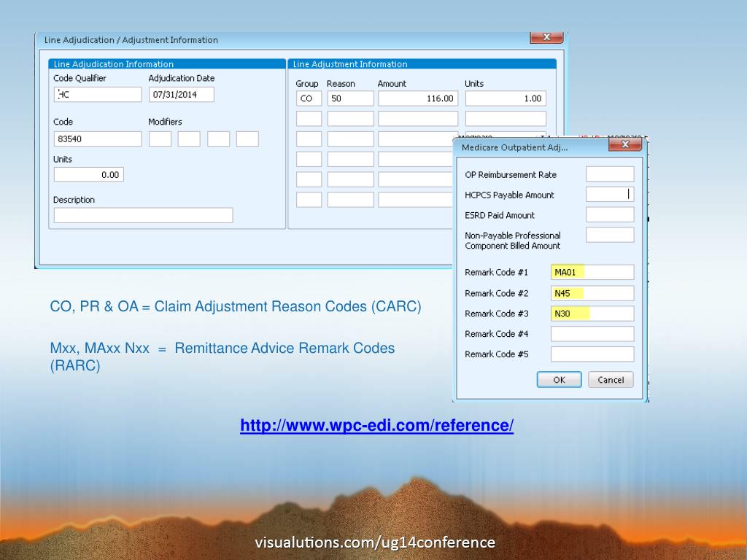Click the Description text field

[143, 215]
